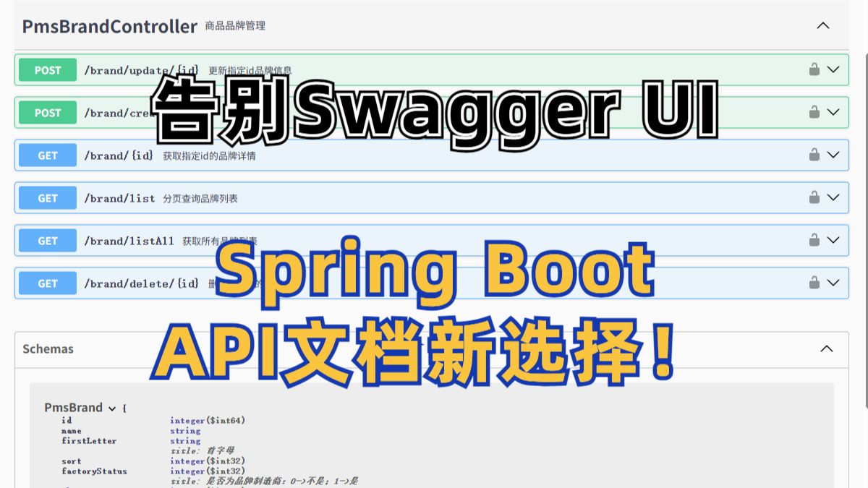
Task: Click the lock icon on /brand/{id} row
Action: 814,155
